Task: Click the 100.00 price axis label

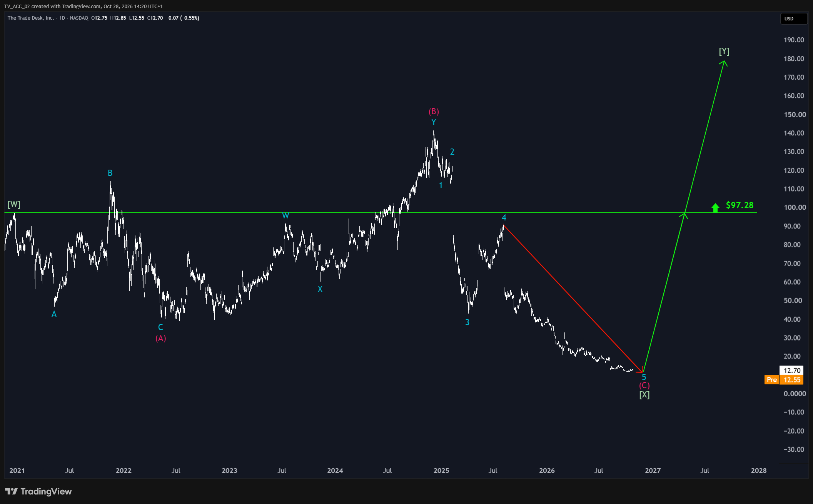Action: tap(795, 207)
